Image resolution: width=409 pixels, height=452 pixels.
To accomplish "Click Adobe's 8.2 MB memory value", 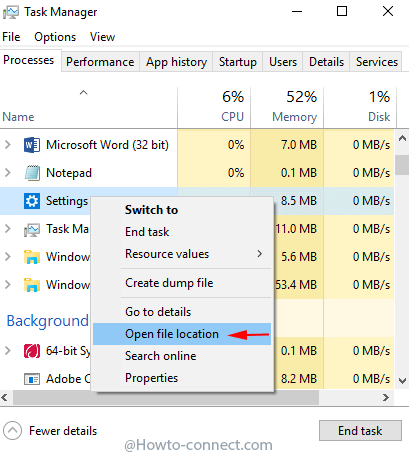I will click(299, 379).
